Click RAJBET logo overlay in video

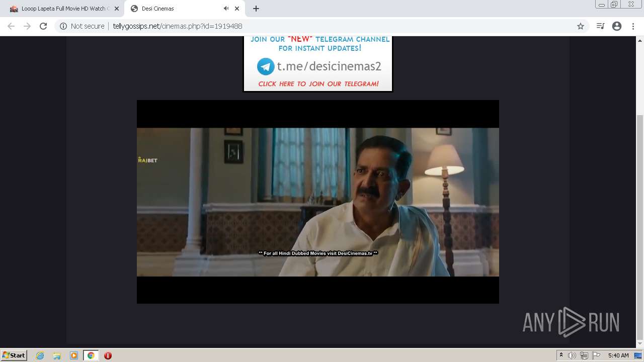pyautogui.click(x=147, y=160)
